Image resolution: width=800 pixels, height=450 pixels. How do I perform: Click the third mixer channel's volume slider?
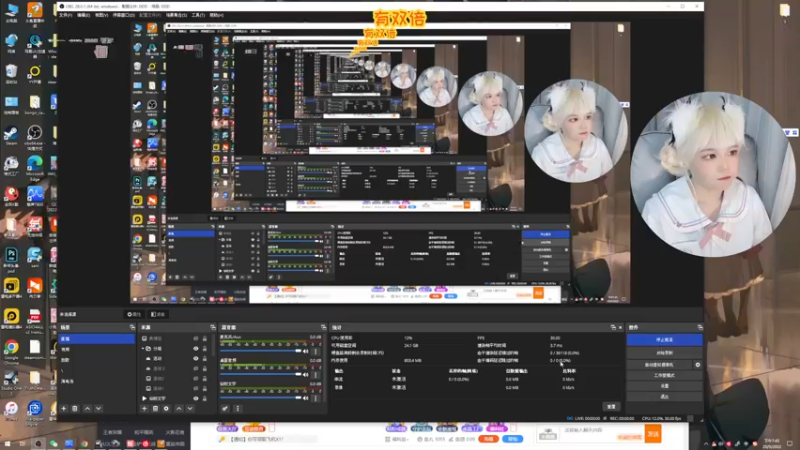click(x=260, y=398)
